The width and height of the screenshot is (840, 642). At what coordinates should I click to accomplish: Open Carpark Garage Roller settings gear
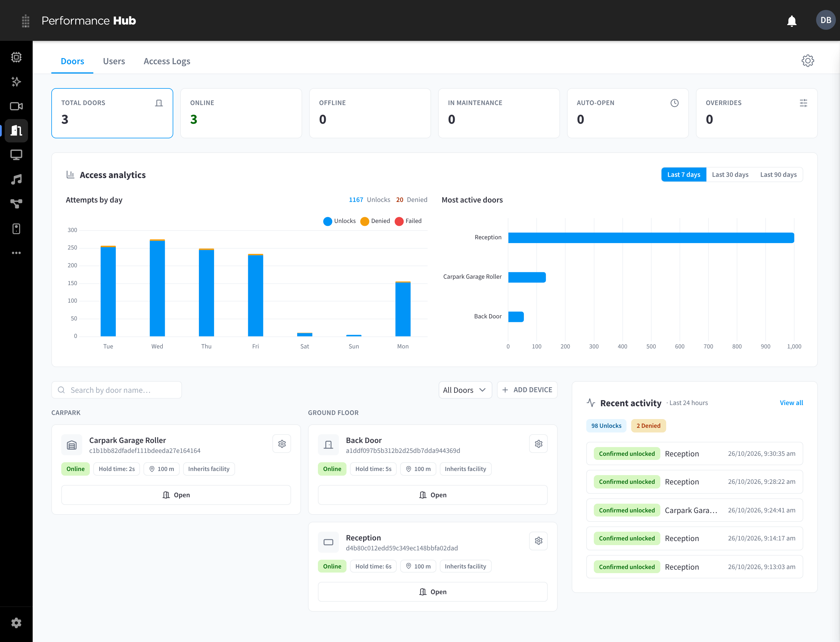coord(282,444)
